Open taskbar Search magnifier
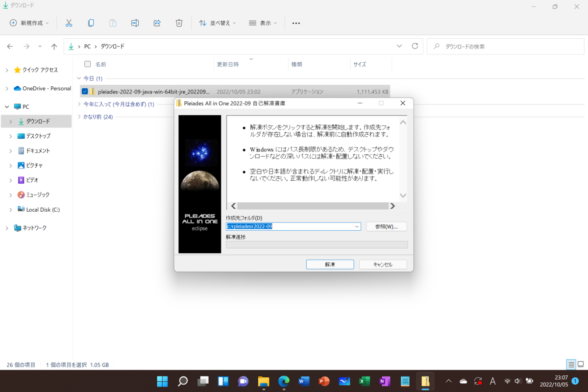The height and width of the screenshot is (392, 588). point(183,381)
